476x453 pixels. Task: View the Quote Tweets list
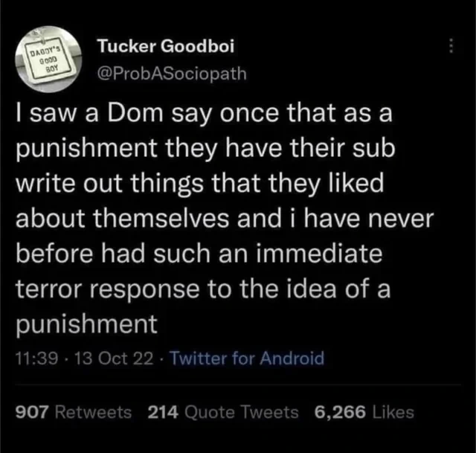[x=238, y=411]
